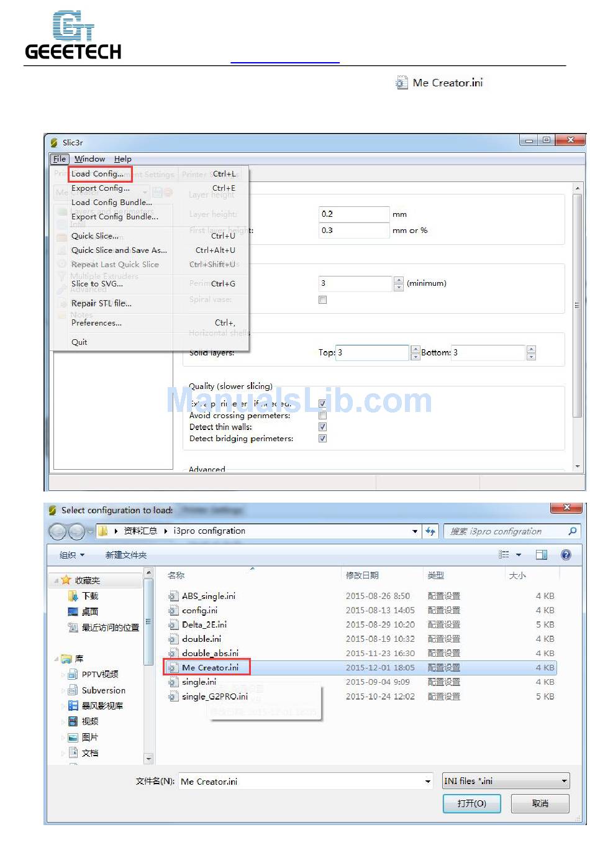Increase the Bottom solid layers stepper

[531, 349]
